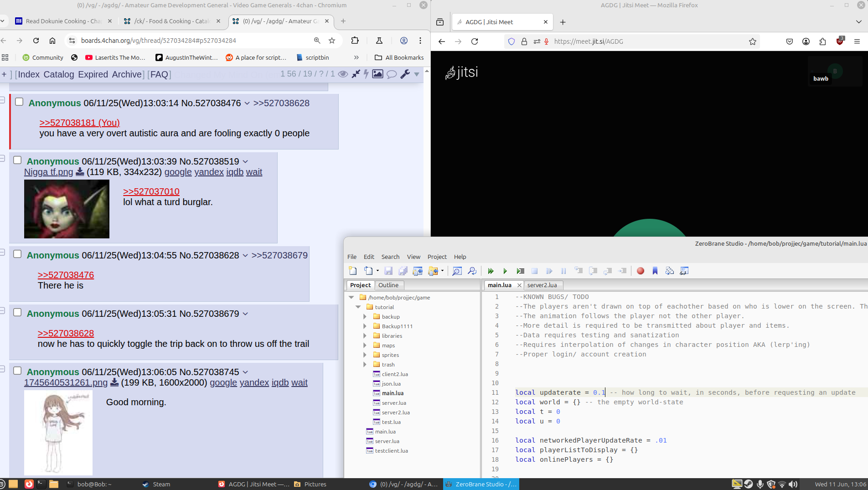Bookmark the 4chan page with star icon
868x490 pixels.
332,41
